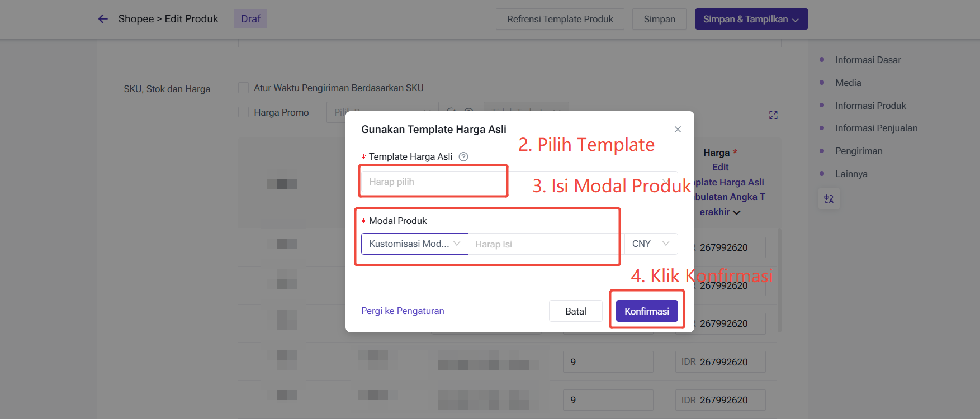
Task: Click the help icon beside Template Harga Asli
Action: point(463,157)
